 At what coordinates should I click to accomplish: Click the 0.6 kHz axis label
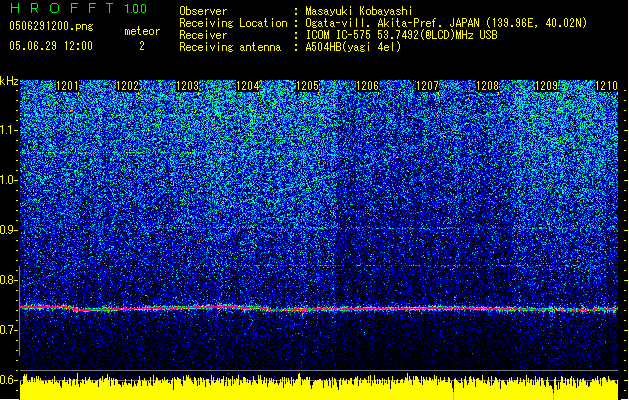coord(9,380)
